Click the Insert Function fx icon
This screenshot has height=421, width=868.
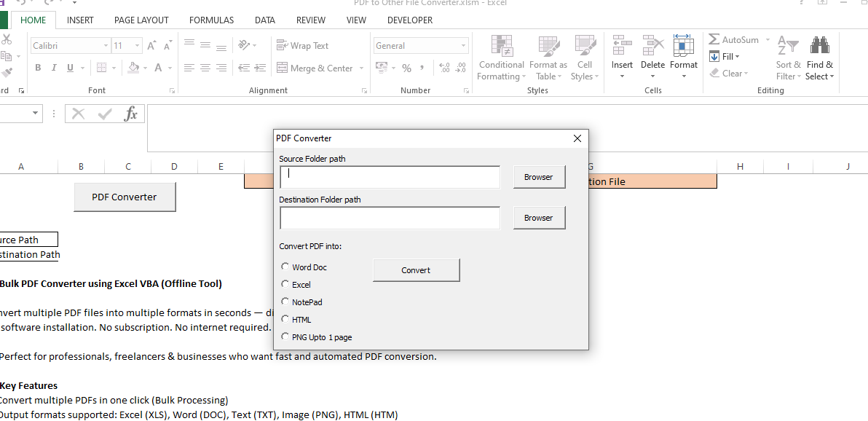[130, 114]
